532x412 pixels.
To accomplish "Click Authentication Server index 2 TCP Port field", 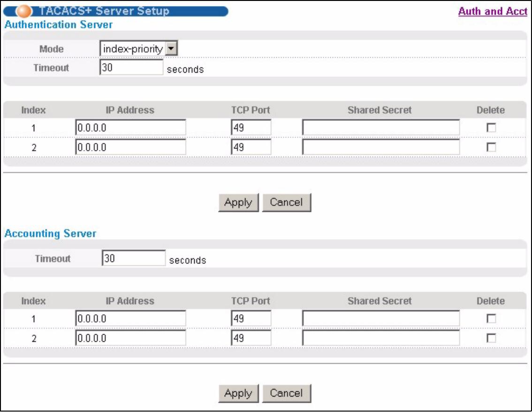I will pyautogui.click(x=251, y=147).
